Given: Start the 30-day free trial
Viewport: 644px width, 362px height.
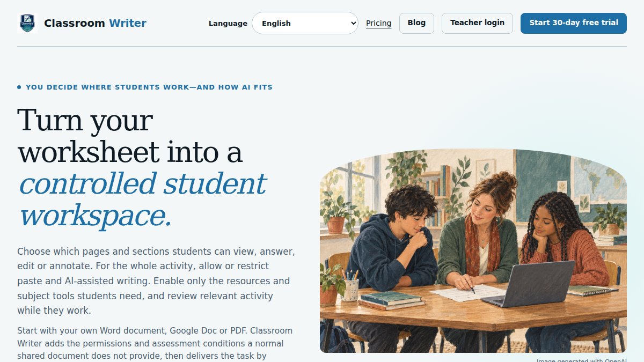Looking at the screenshot, I should pyautogui.click(x=574, y=23).
